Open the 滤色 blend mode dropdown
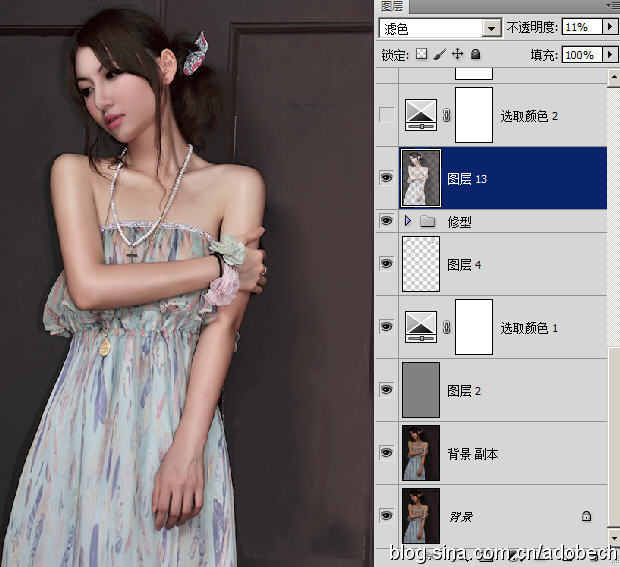Viewport: 620px width, 567px height. pyautogui.click(x=491, y=28)
